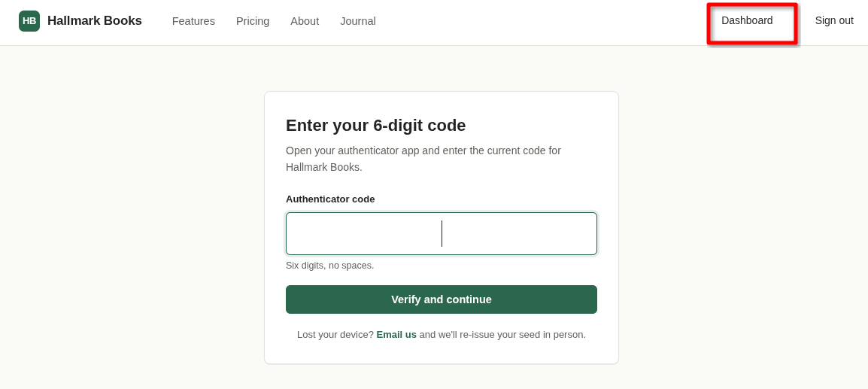Open the Features navigation item

tap(193, 21)
